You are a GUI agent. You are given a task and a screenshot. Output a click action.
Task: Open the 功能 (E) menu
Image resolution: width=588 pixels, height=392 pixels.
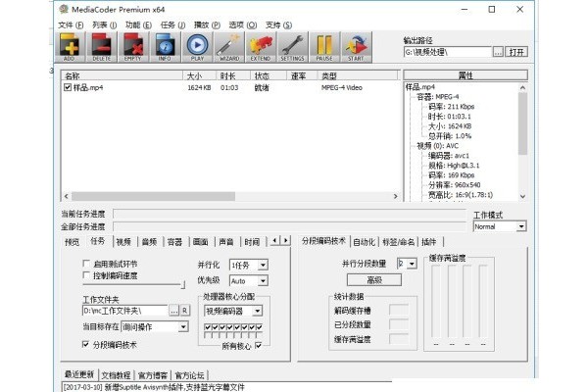click(138, 25)
